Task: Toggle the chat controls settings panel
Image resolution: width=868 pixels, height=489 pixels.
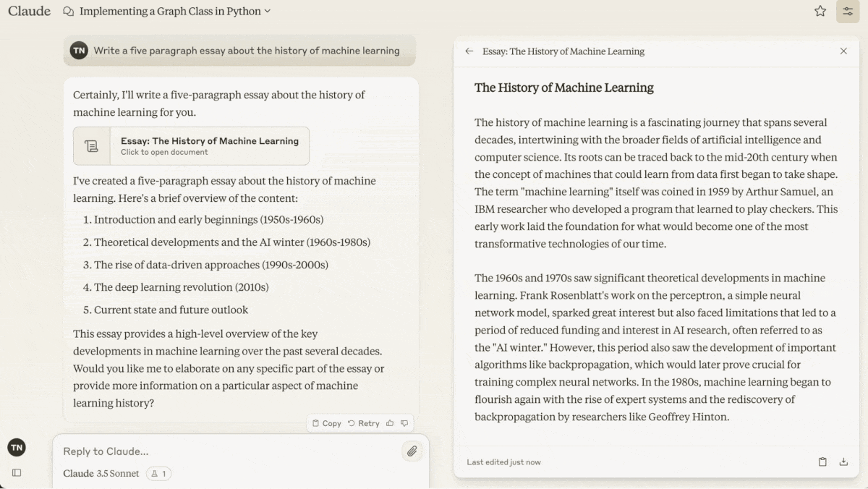Action: (x=847, y=11)
